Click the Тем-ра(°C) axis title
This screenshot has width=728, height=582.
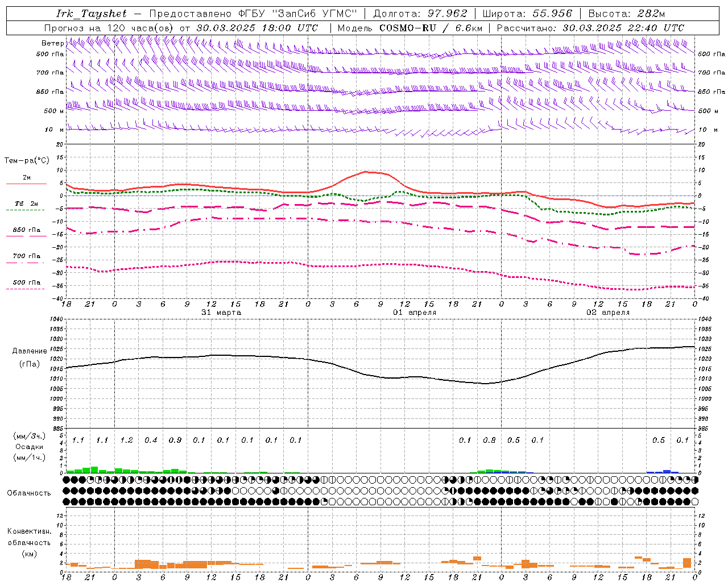[27, 161]
